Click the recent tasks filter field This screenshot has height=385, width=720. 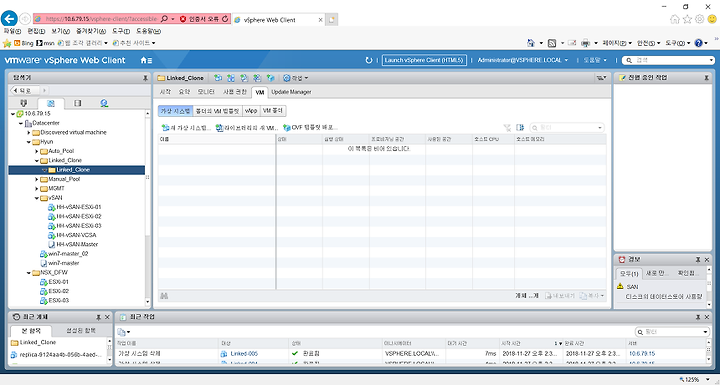tap(672, 332)
